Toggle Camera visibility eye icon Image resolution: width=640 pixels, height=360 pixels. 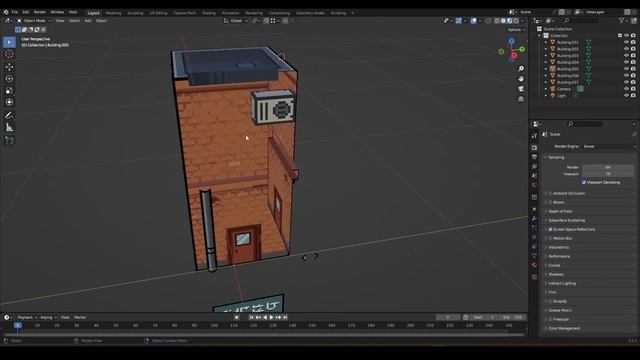626,89
